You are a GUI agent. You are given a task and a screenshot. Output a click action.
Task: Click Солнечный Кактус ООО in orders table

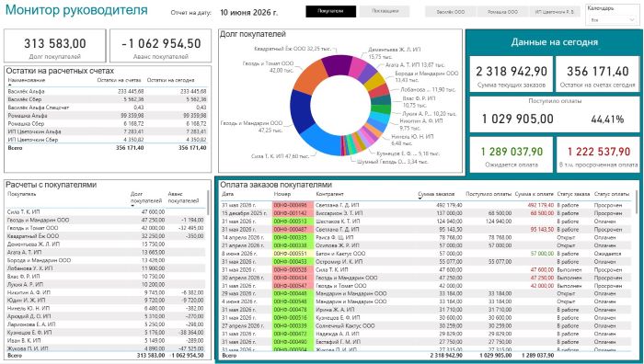pyautogui.click(x=345, y=325)
